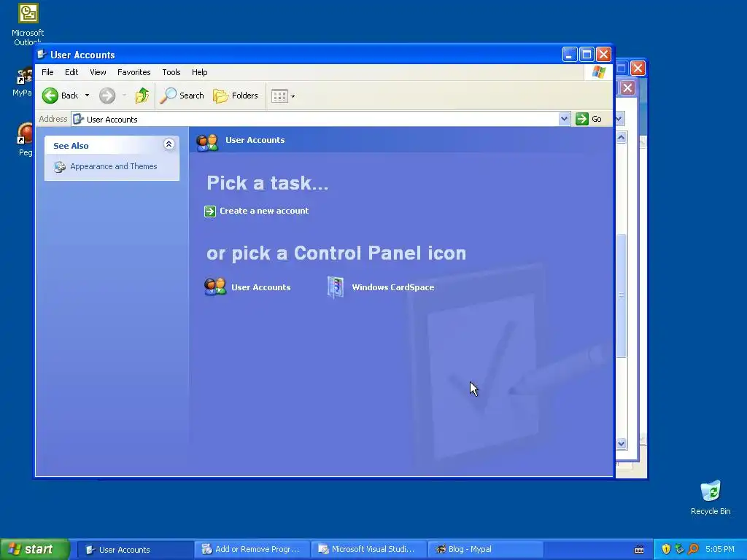This screenshot has height=560, width=747.
Task: Open the Views icon in toolbar
Action: (279, 96)
